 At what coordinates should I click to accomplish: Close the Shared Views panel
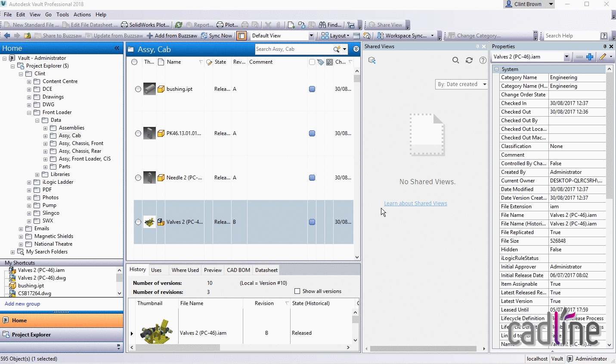pos(484,46)
